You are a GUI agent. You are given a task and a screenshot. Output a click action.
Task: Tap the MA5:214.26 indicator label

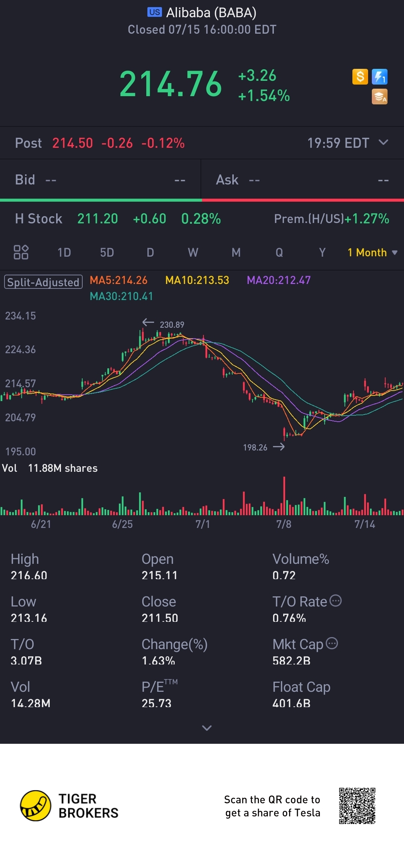tap(119, 280)
